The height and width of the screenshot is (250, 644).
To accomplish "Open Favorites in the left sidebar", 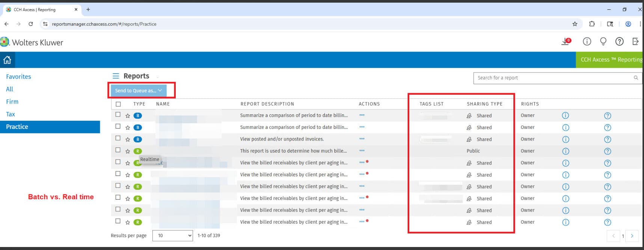I will [x=18, y=76].
